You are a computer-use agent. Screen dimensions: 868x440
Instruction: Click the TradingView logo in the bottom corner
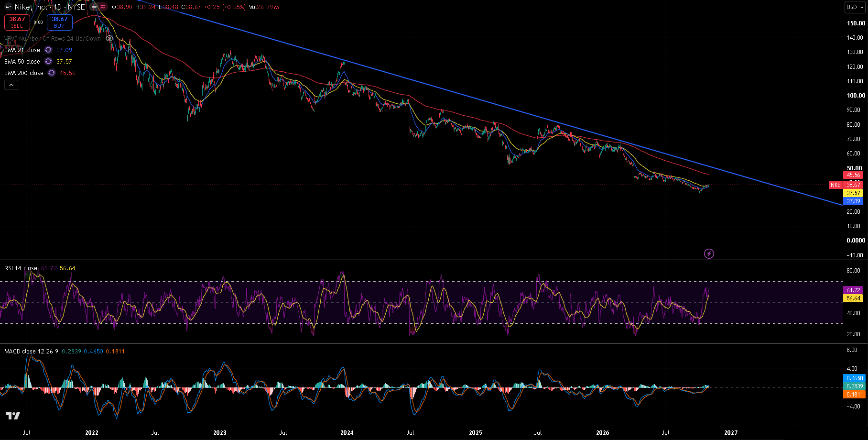(x=13, y=416)
